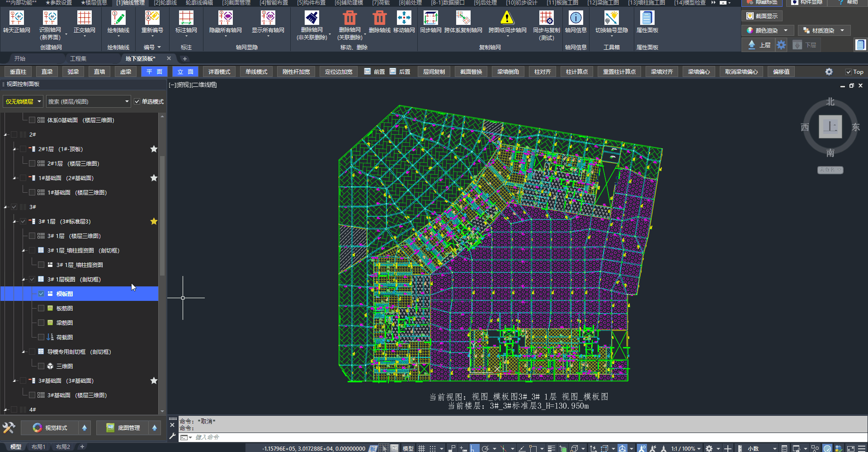Uncheck the 模板图 view checkbox

pyautogui.click(x=41, y=294)
